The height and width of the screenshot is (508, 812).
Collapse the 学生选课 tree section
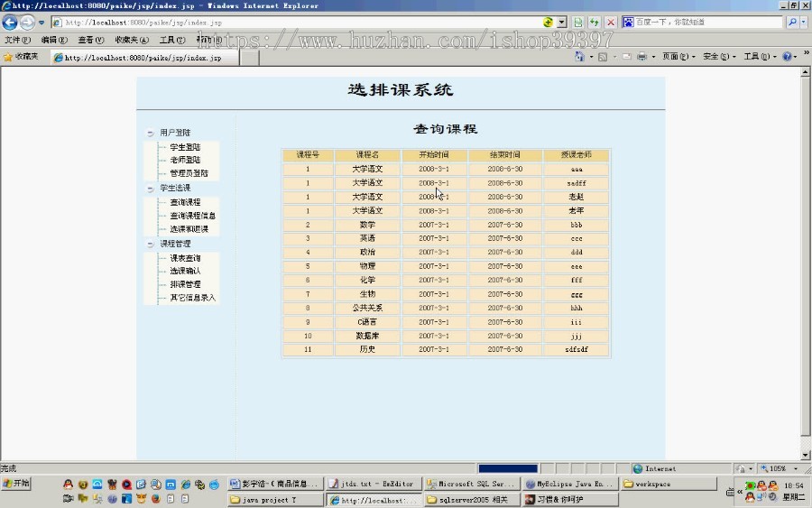tap(150, 189)
